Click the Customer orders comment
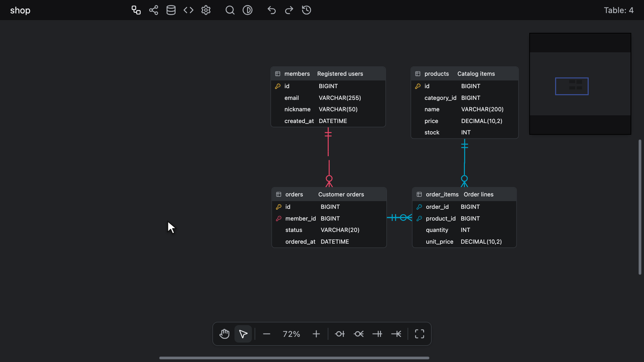Screen dimensions: 644x362 point(341,194)
